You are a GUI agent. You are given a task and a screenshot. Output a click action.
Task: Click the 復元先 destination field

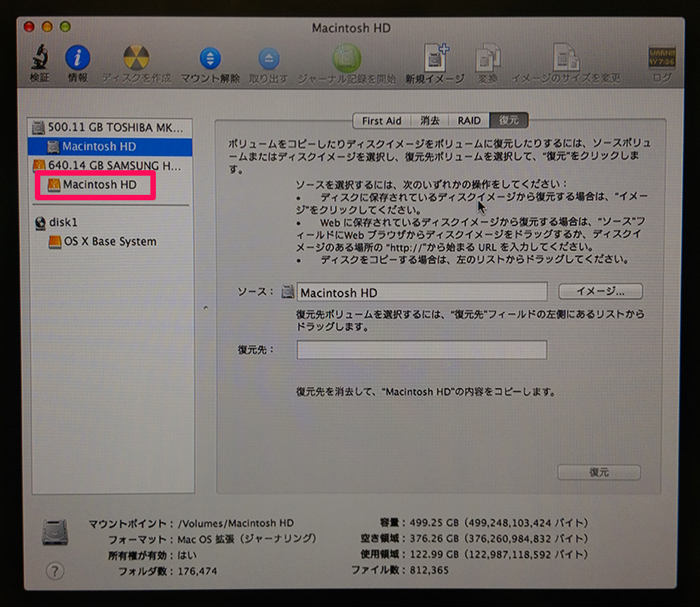[421, 350]
